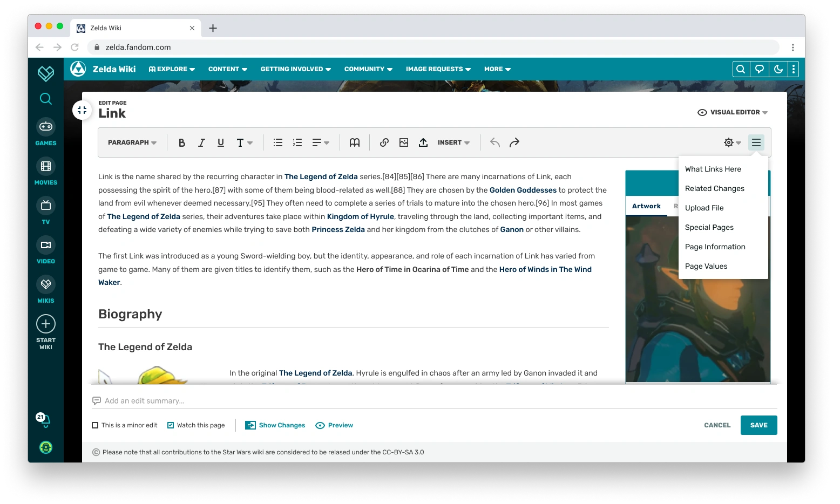This screenshot has height=504, width=840.
Task: Uncheck 'Watch this page' checkbox
Action: pos(171,425)
